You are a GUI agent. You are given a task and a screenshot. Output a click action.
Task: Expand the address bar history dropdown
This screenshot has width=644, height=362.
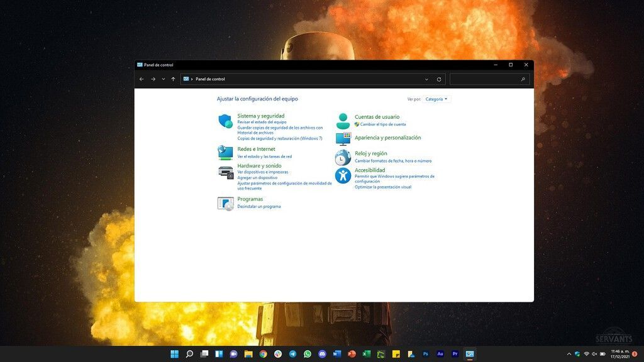[x=426, y=79]
